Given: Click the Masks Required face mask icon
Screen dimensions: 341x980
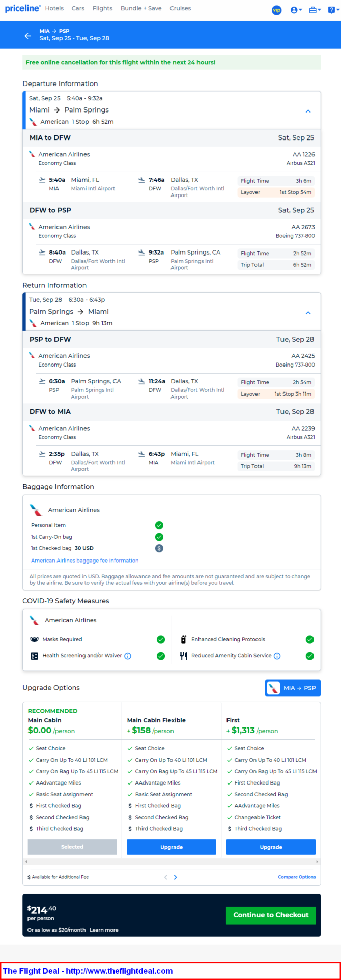Looking at the screenshot, I should [35, 639].
